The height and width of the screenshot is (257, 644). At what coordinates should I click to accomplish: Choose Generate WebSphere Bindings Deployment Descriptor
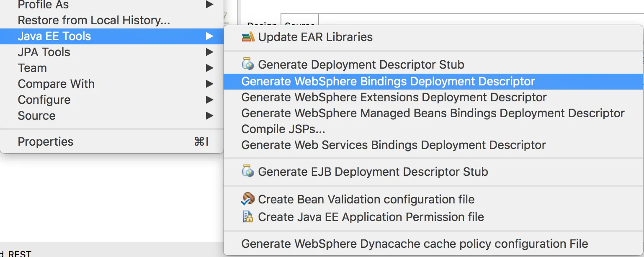(x=388, y=81)
